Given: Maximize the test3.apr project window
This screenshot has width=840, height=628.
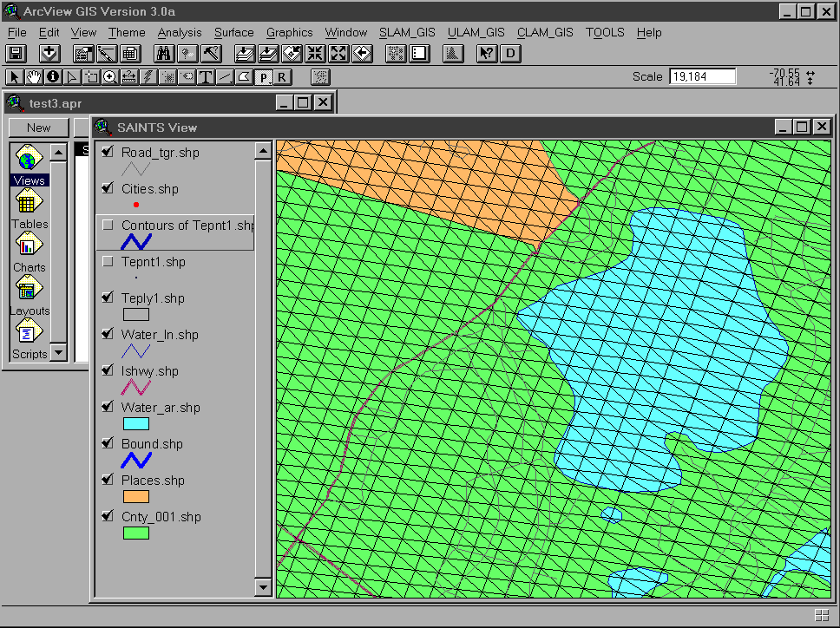Looking at the screenshot, I should click(x=303, y=103).
